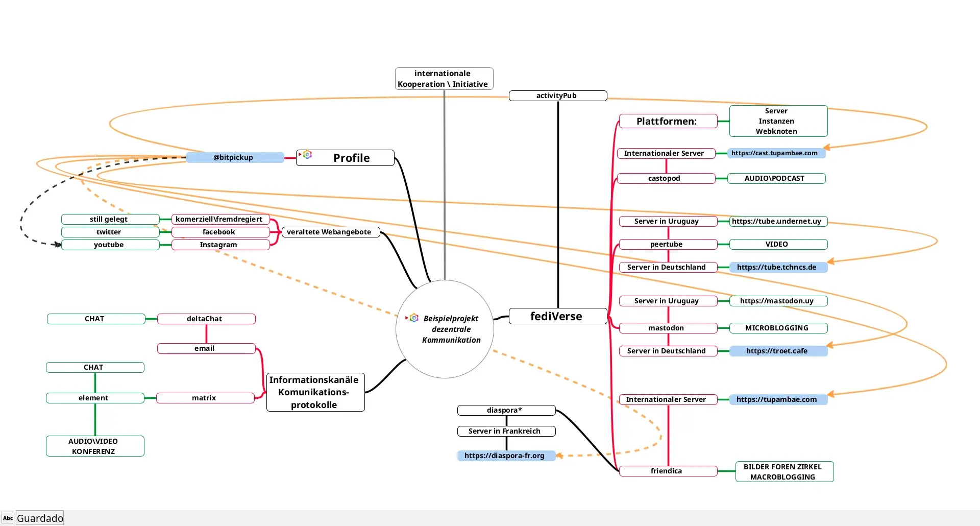This screenshot has width=980, height=526.
Task: Click the flower icon in the central Beispielprojekt node
Action: pyautogui.click(x=414, y=318)
